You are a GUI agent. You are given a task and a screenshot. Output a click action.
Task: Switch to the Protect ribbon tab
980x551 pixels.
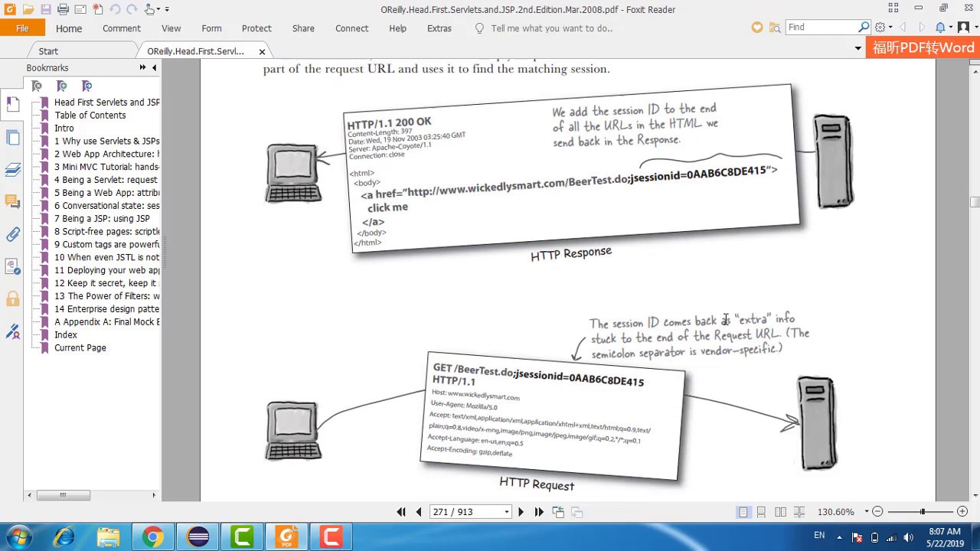click(256, 28)
